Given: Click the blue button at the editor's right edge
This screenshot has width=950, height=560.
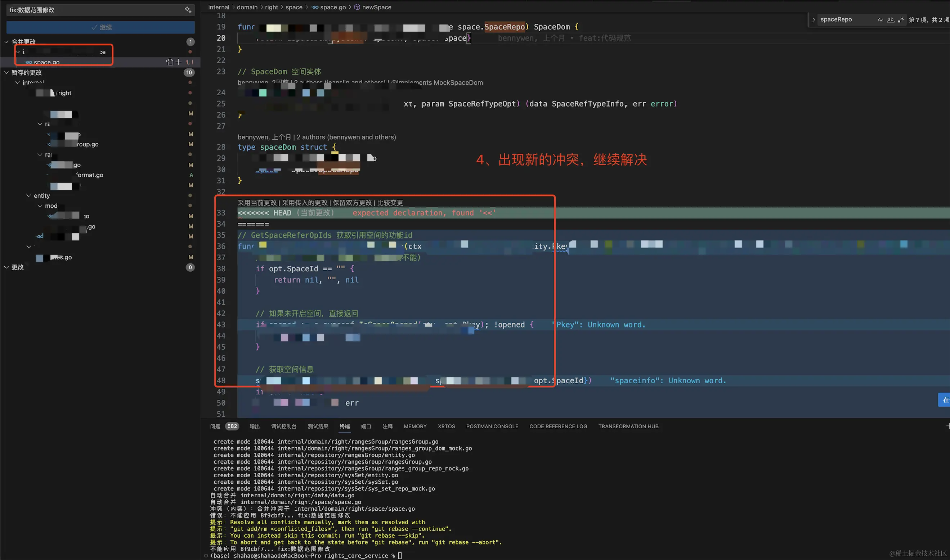Looking at the screenshot, I should pos(945,399).
